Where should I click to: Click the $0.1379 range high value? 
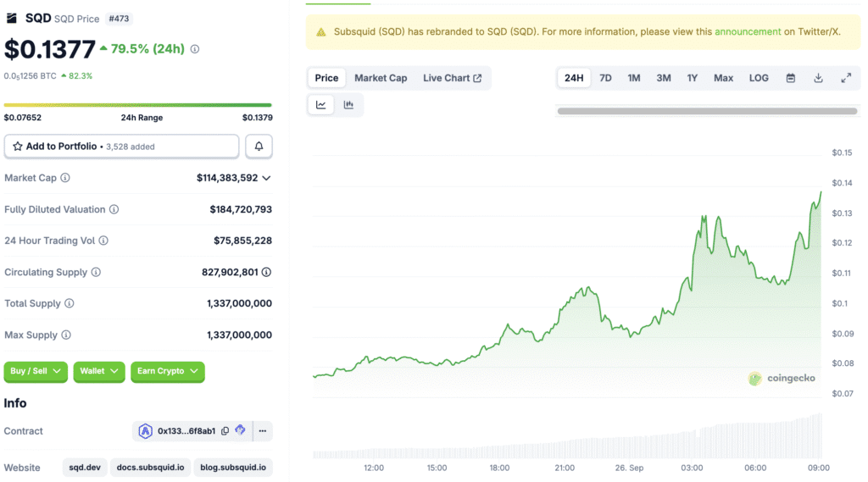coord(258,117)
